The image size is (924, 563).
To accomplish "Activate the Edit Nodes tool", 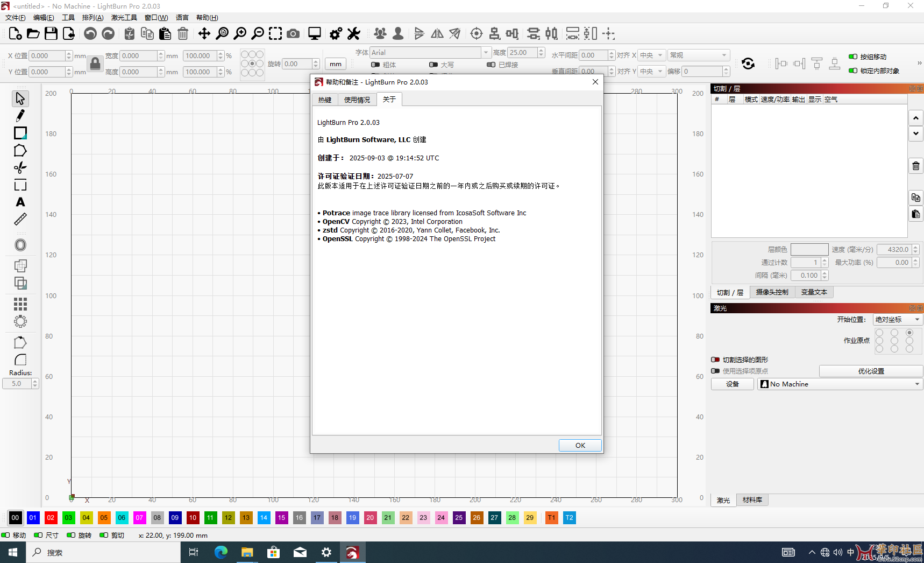I will point(20,167).
